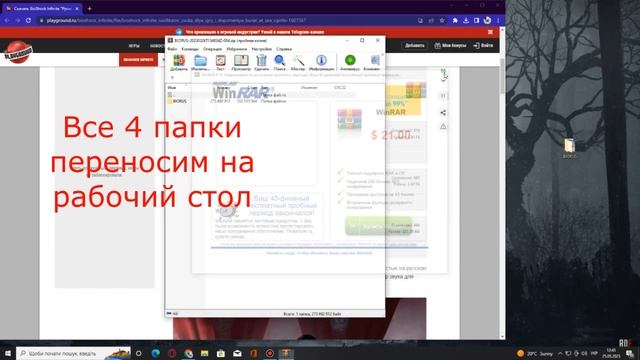Image resolution: width=640 pixels, height=360 pixels.
Task: Go back in the browser
Action: click(x=7, y=20)
